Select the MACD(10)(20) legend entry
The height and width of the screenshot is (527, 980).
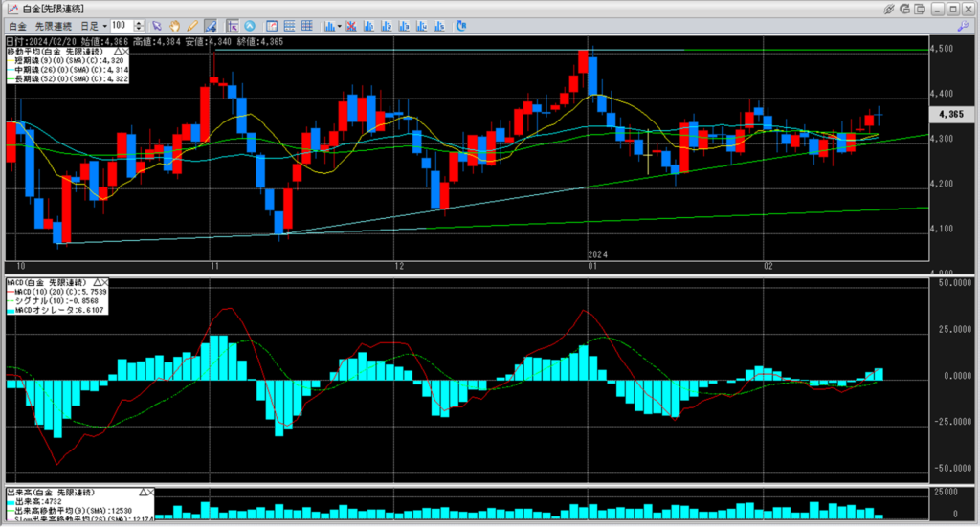(x=60, y=292)
